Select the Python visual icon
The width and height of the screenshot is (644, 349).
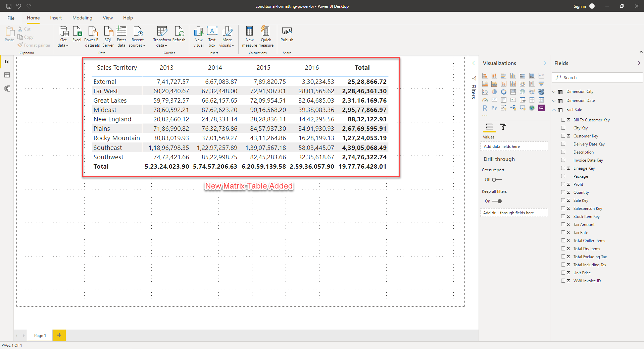coord(494,108)
